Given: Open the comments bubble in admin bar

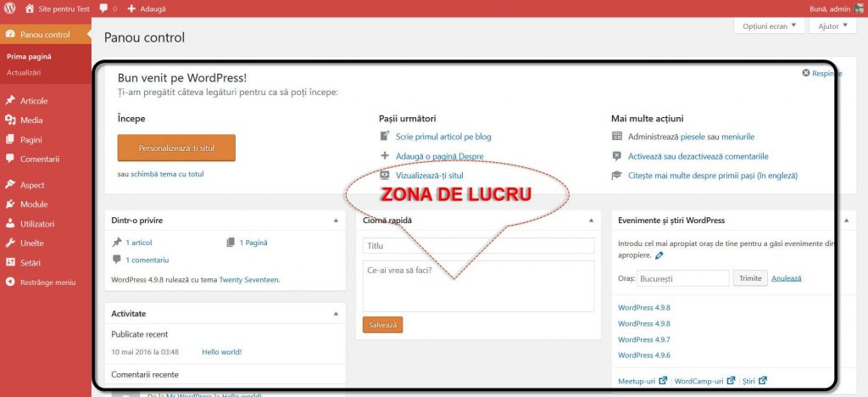Looking at the screenshot, I should [103, 8].
